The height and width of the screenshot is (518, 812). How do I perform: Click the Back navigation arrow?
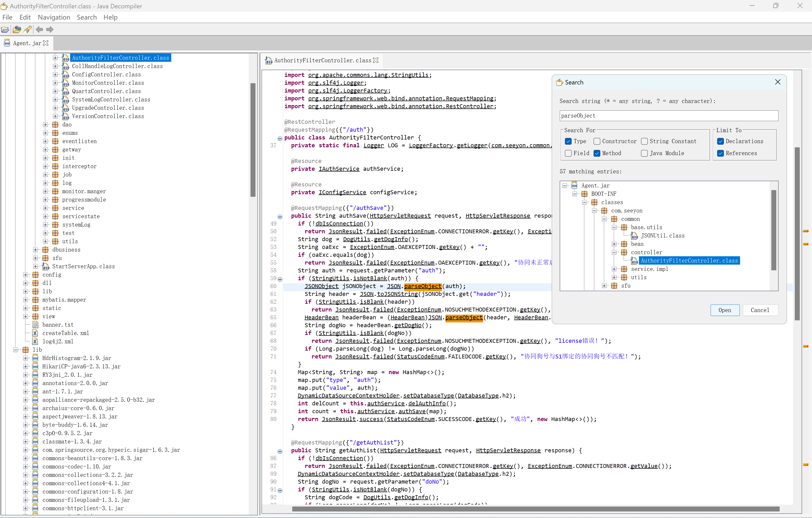(x=39, y=30)
